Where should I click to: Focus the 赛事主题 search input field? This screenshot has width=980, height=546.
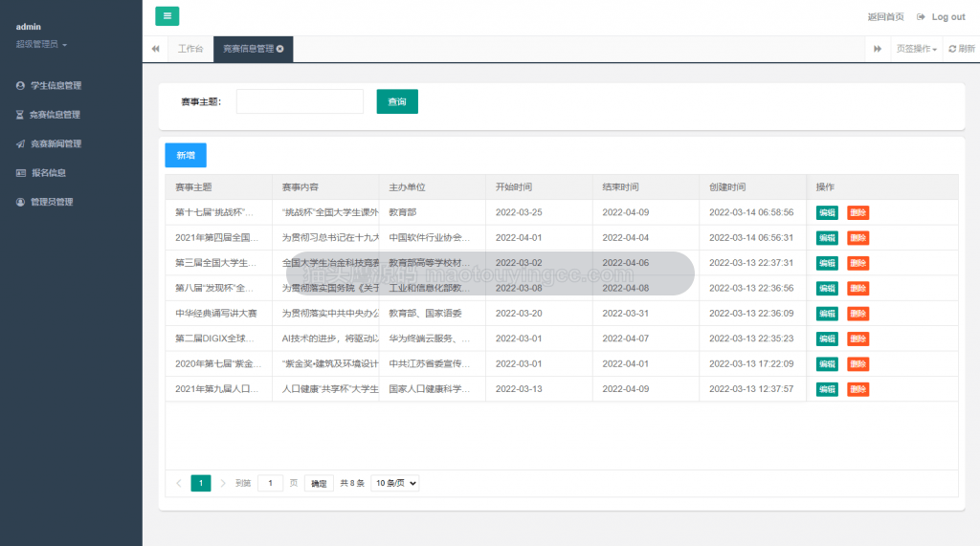point(300,101)
